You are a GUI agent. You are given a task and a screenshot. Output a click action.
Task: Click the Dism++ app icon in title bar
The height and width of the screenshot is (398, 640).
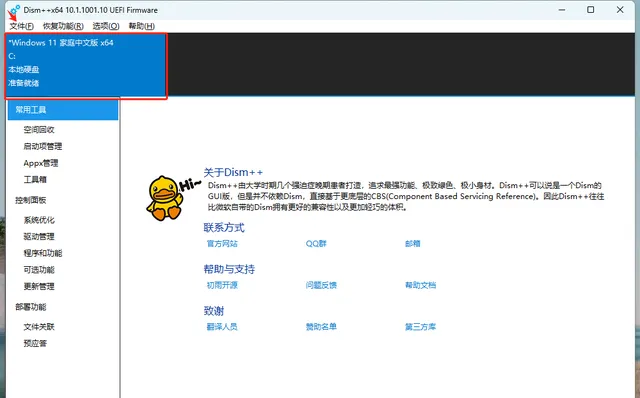tap(15, 10)
